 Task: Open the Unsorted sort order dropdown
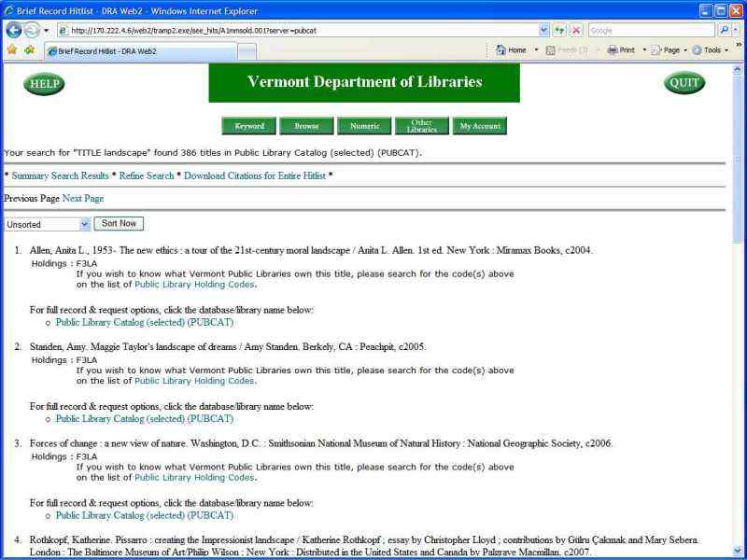tap(47, 224)
